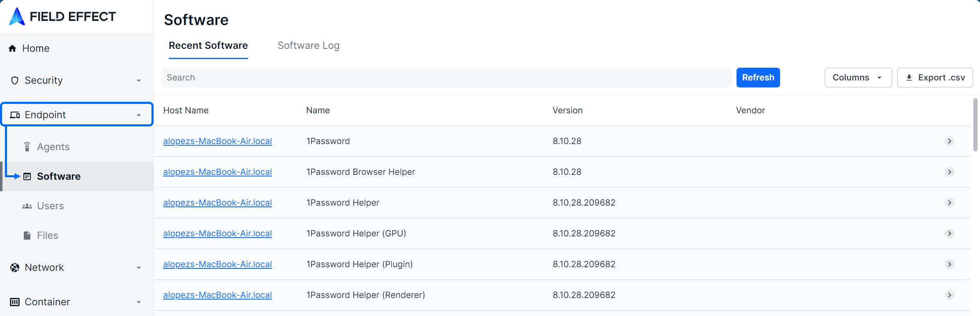980x316 pixels.
Task: Click the Export .csv button
Action: 935,78
